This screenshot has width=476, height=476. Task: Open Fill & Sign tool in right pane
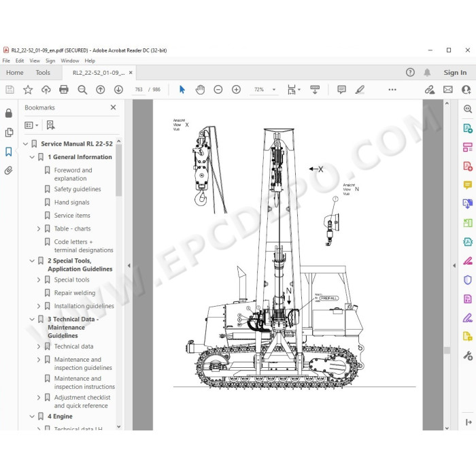468,318
